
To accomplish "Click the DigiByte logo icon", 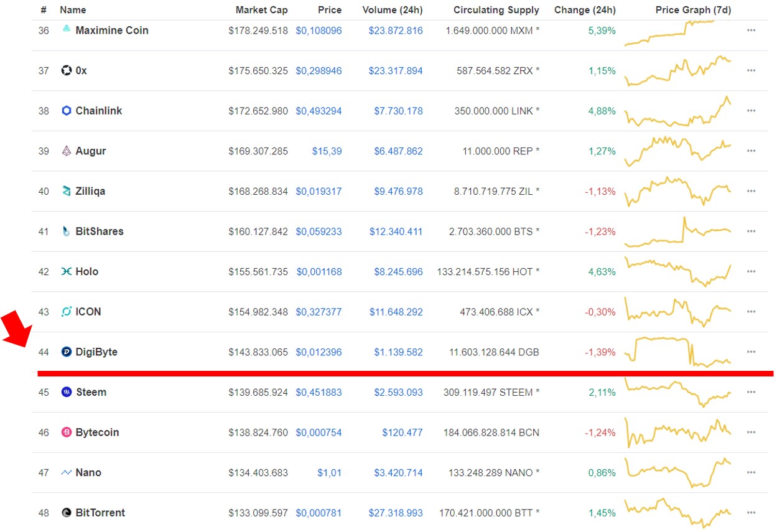I will click(67, 352).
